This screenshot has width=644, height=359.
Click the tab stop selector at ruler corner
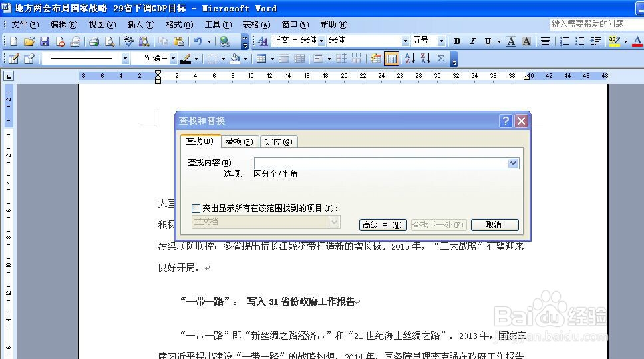click(x=8, y=76)
